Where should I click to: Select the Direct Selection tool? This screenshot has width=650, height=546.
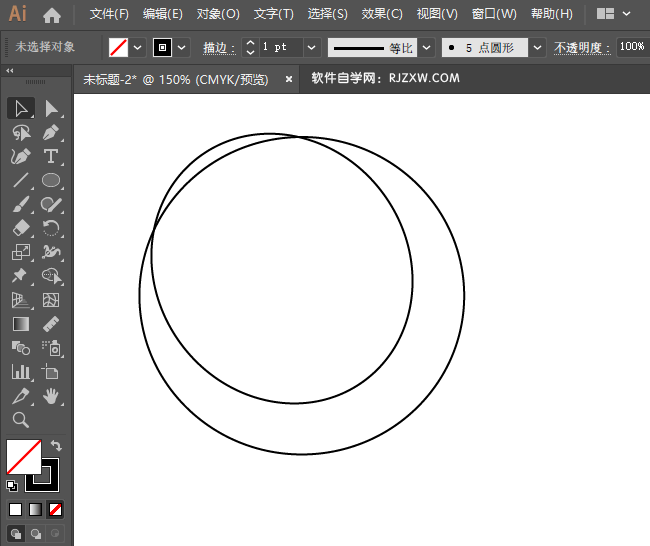(x=52, y=108)
